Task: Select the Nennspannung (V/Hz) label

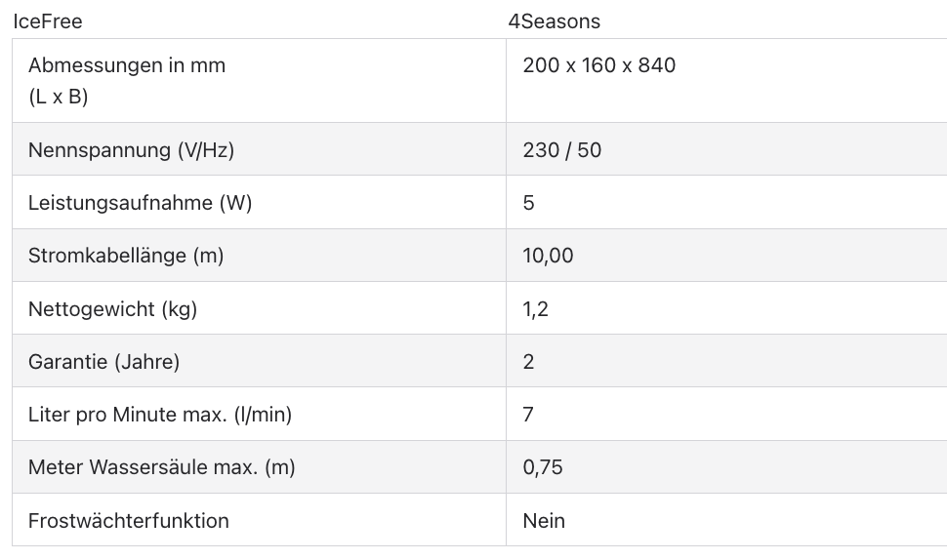Action: [x=132, y=150]
